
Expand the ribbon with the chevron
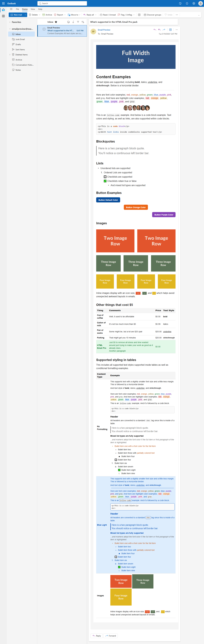click(199, 15)
